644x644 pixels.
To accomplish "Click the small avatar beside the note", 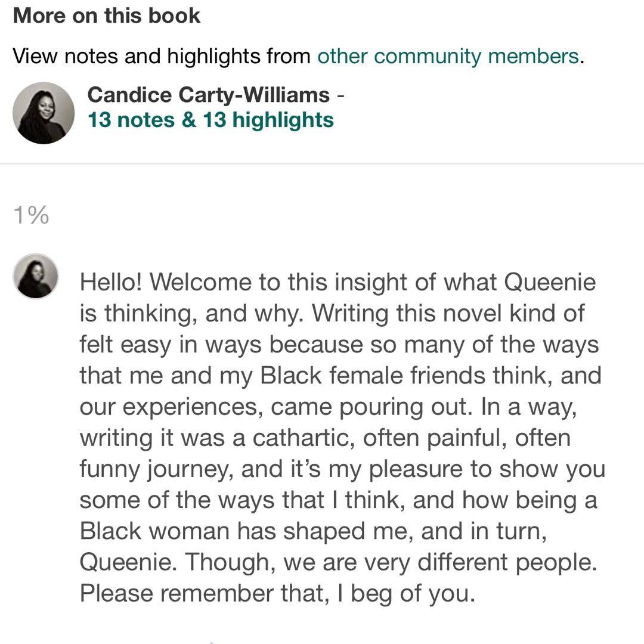I will pos(36,275).
